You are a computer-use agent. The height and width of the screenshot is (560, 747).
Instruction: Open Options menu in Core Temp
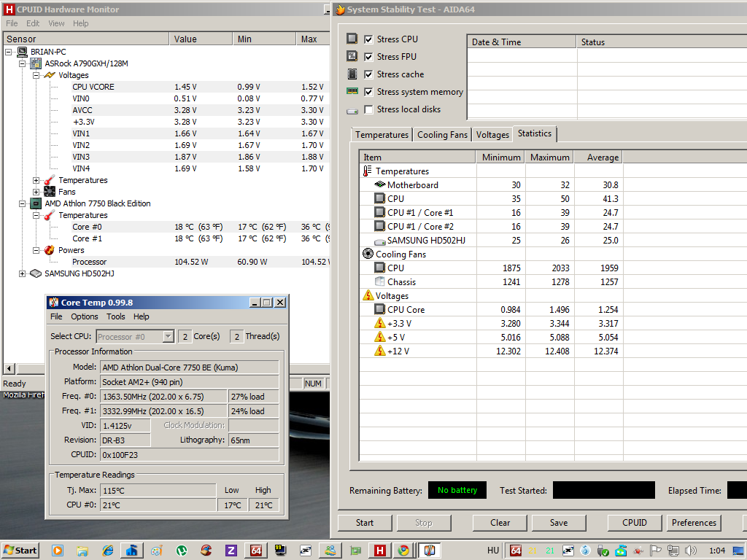coord(85,316)
